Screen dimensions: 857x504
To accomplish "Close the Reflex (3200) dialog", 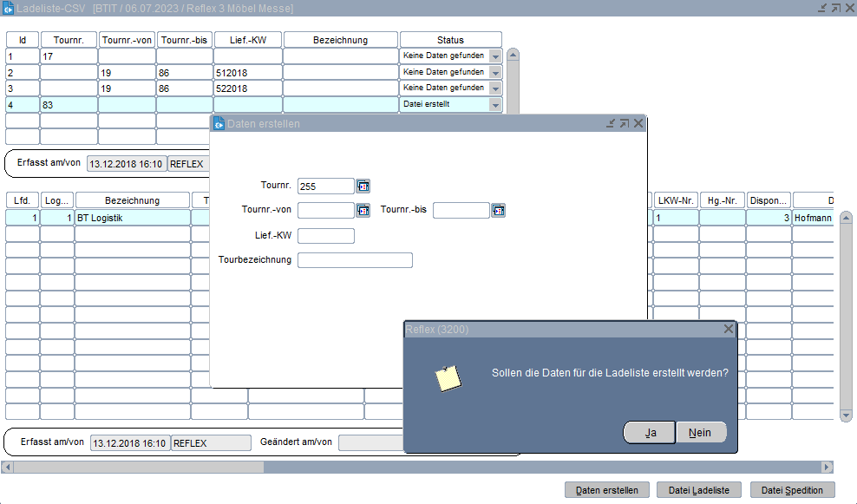I will [729, 329].
